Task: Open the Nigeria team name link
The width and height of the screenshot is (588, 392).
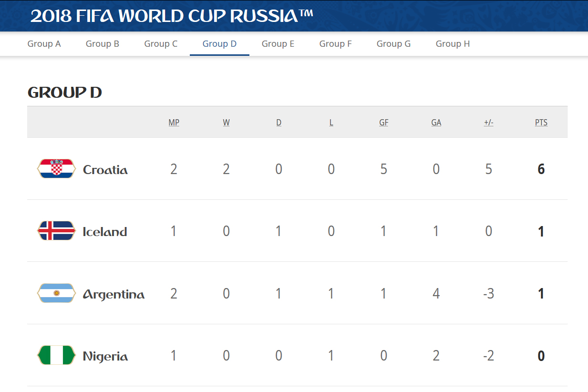Action: [x=105, y=356]
